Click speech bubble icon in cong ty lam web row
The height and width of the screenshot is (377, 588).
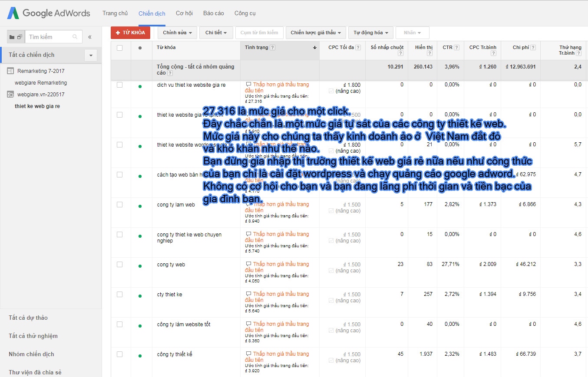248,204
